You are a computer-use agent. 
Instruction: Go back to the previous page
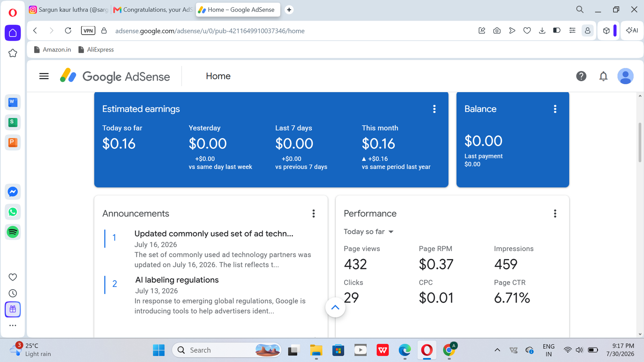35,31
